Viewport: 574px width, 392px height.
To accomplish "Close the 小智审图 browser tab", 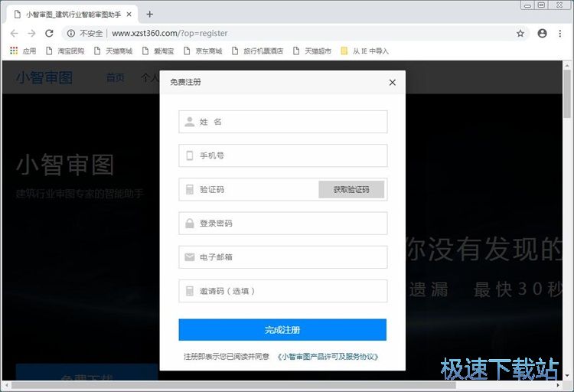I will (129, 15).
